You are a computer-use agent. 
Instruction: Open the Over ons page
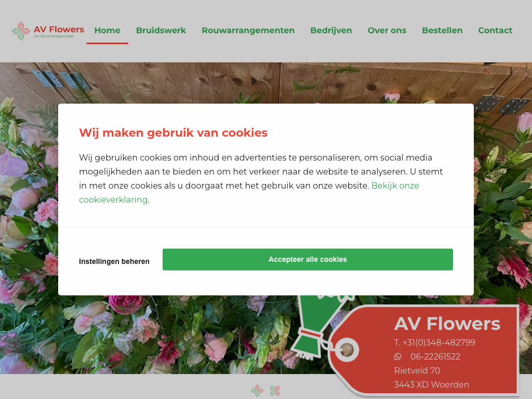pos(387,31)
